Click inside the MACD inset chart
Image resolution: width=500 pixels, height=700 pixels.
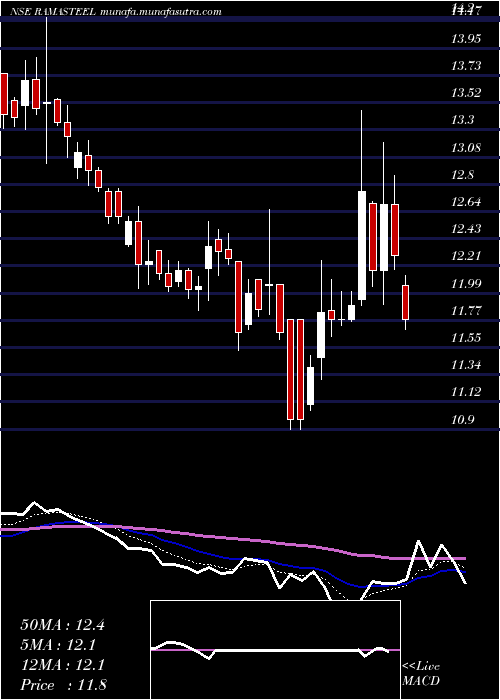tap(275, 650)
